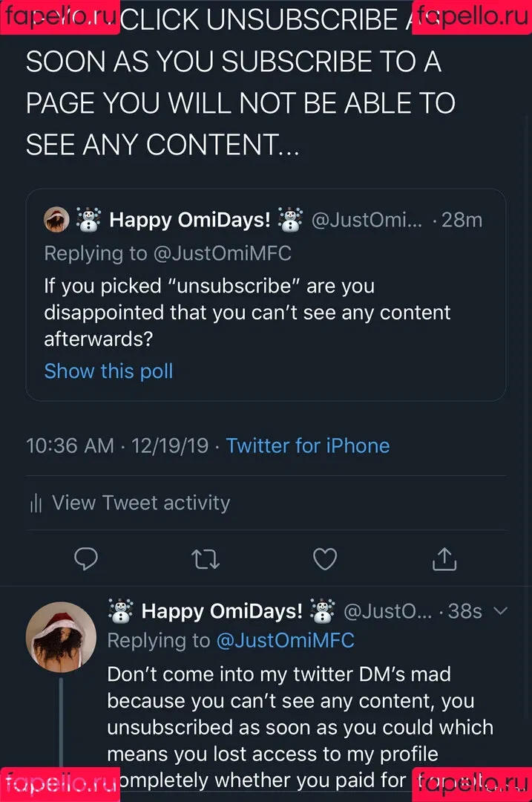Image resolution: width=532 pixels, height=802 pixels.
Task: Click the Happy OmiDays! name in the quoted tweet
Action: coord(190,220)
